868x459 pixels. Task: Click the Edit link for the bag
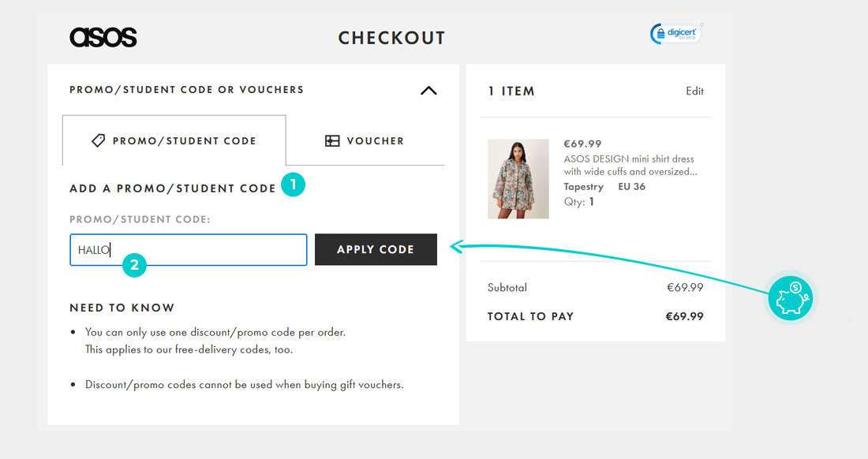694,91
